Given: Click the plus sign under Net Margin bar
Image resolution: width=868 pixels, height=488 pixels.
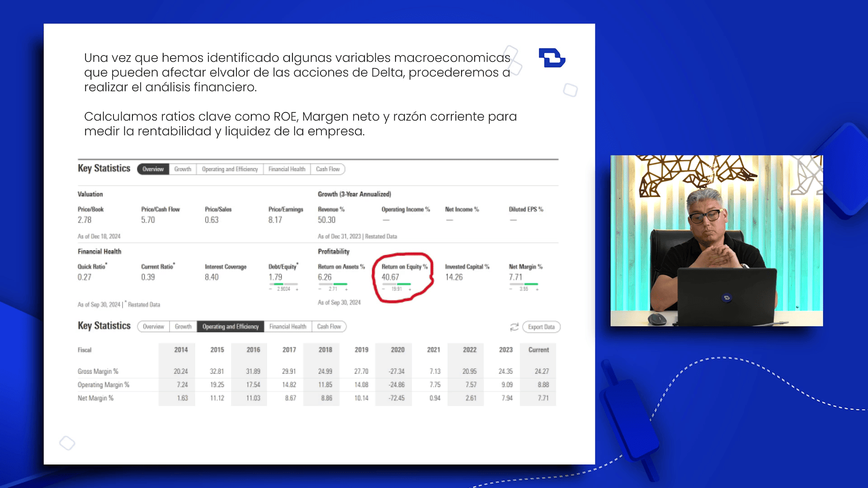Looking at the screenshot, I should pyautogui.click(x=537, y=289).
